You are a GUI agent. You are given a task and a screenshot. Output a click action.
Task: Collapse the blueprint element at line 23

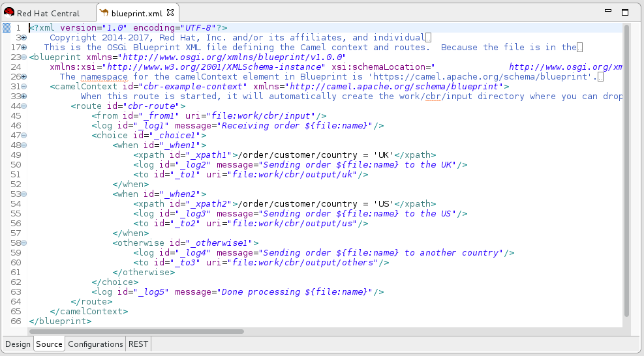click(x=24, y=57)
